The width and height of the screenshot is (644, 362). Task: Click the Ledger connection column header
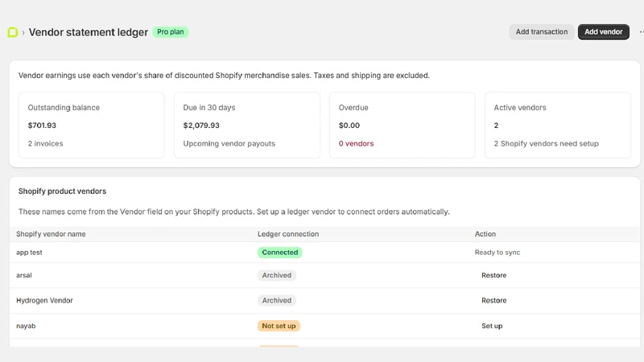click(x=288, y=234)
